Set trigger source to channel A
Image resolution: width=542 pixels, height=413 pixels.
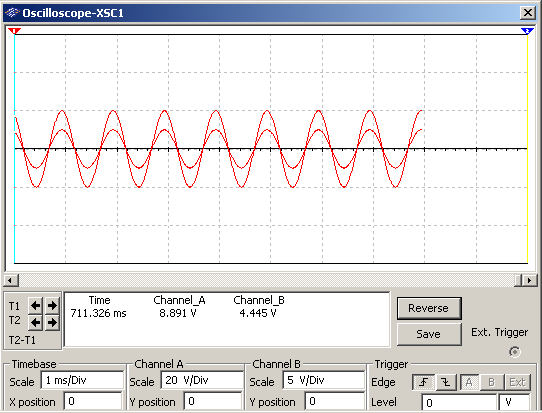(469, 382)
